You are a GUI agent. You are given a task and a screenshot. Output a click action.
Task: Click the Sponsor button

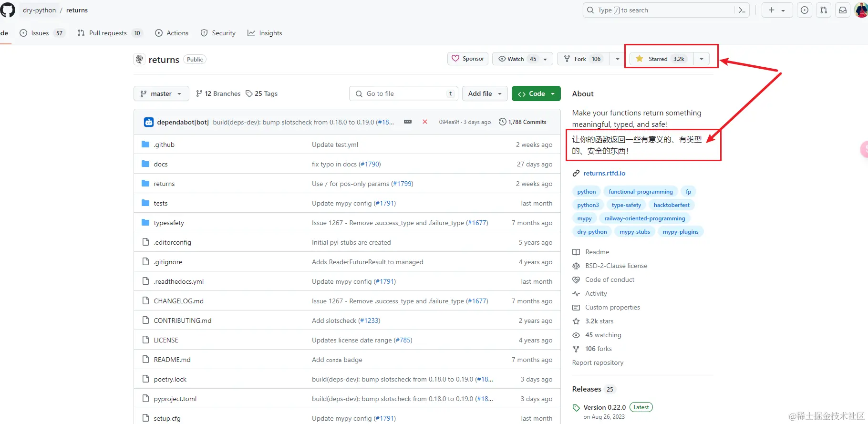[468, 59]
